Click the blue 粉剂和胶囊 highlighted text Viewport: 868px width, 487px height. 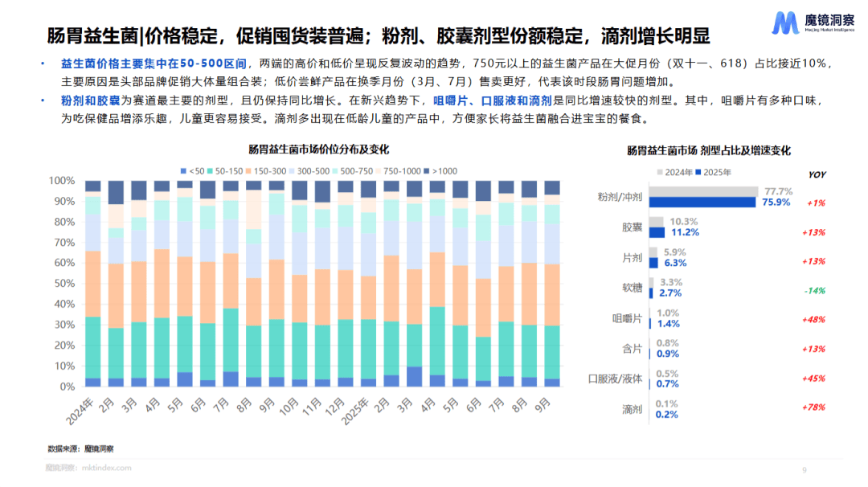coord(90,100)
